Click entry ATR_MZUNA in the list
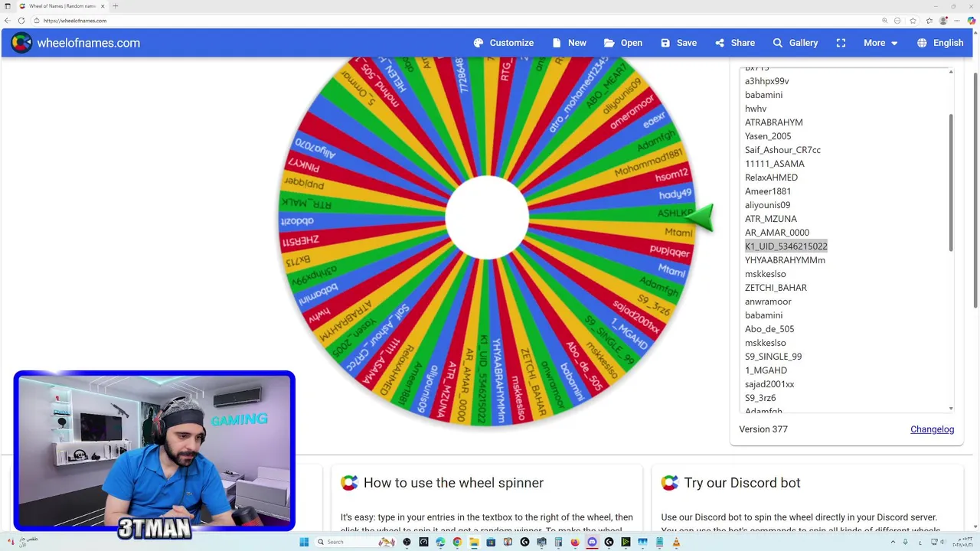Image resolution: width=980 pixels, height=551 pixels. (771, 219)
